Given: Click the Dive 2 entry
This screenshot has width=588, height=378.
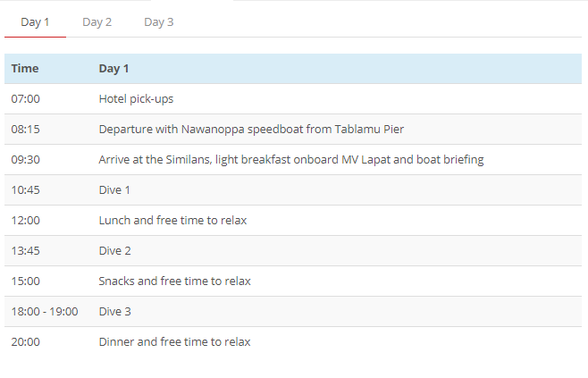Looking at the screenshot, I should click(x=114, y=251).
